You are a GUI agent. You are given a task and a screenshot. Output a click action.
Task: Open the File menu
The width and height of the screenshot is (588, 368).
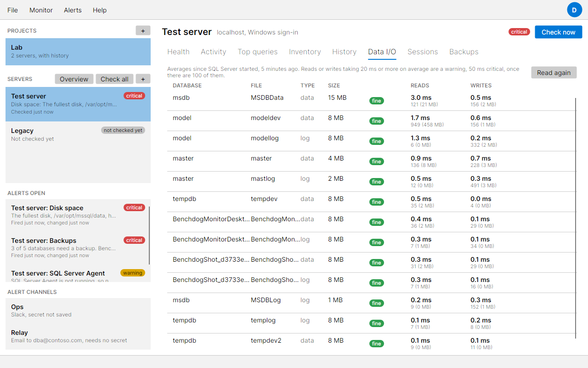pyautogui.click(x=13, y=10)
